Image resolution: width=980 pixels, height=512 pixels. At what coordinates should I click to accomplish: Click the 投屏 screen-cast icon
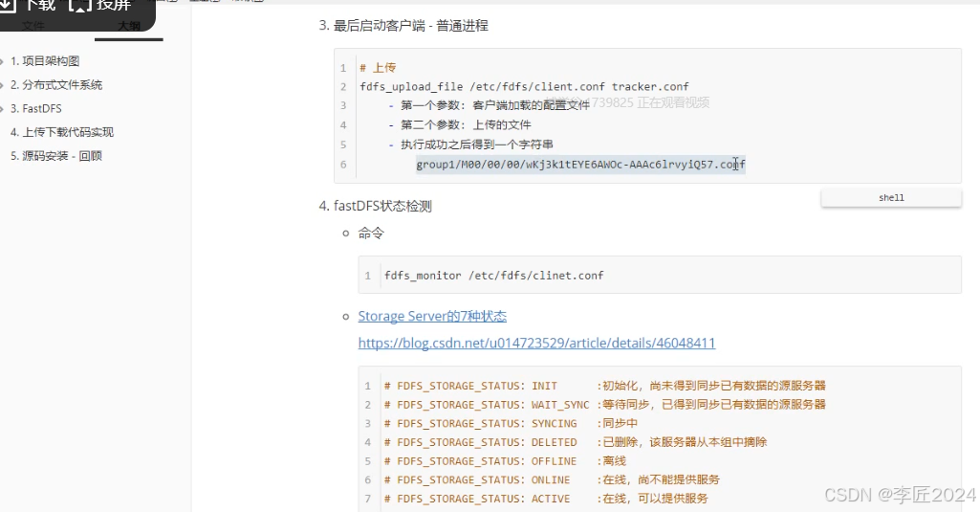click(x=80, y=5)
